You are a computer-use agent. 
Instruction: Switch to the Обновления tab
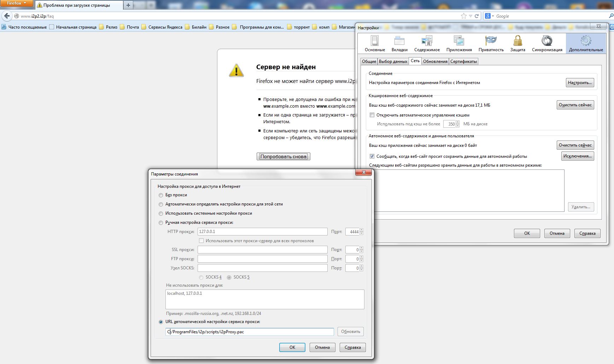435,61
